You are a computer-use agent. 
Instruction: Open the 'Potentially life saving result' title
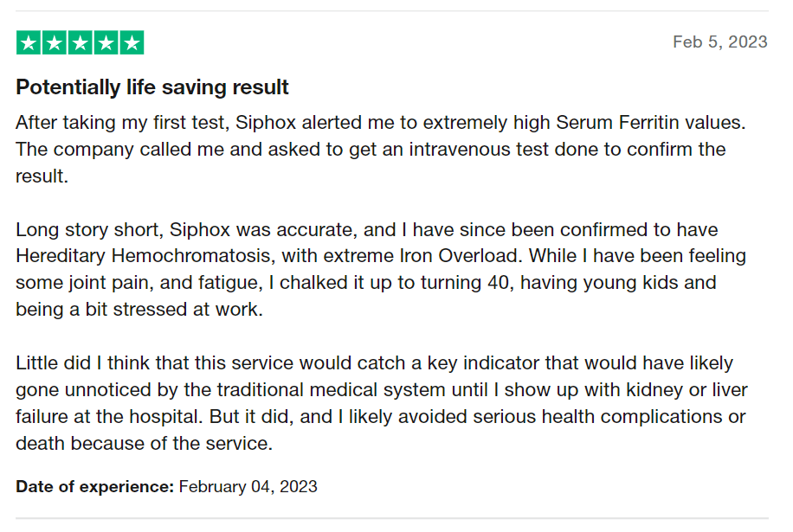click(x=152, y=87)
